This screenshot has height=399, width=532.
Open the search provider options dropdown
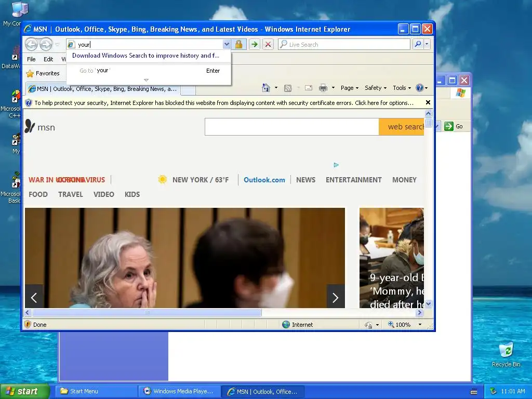[x=427, y=44]
